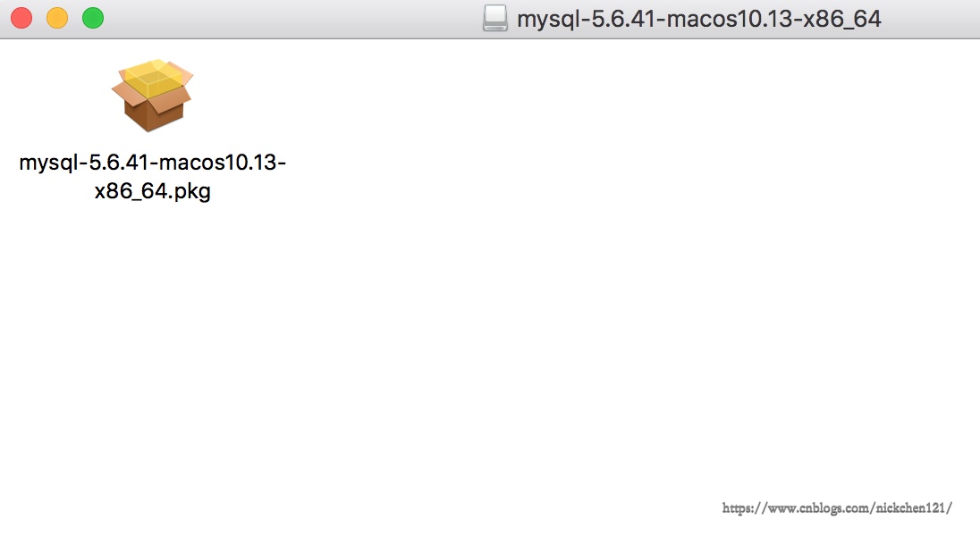Close the mysql disk image window
This screenshot has height=536, width=980.
(21, 18)
